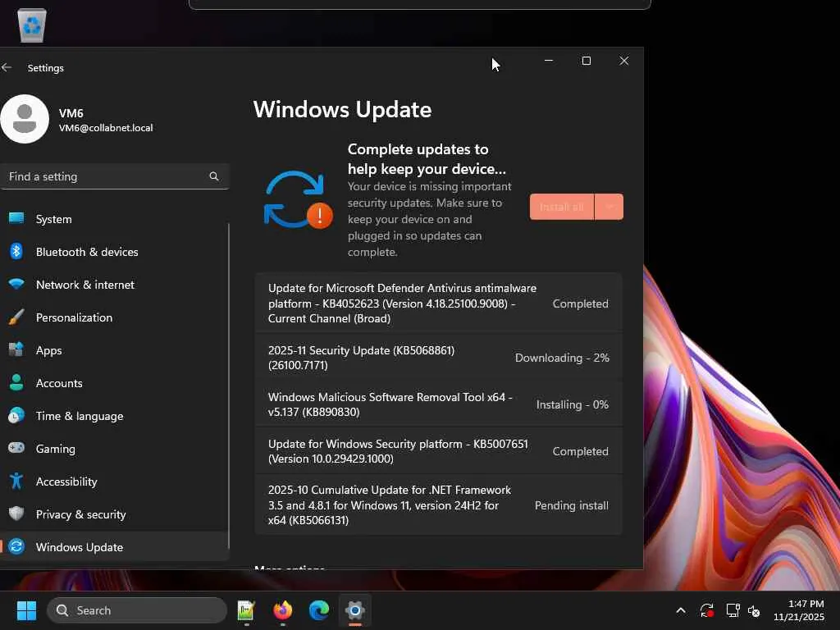Click the .NET Framework KB5066131 update row
Screen dimensions: 840x630
(438, 505)
